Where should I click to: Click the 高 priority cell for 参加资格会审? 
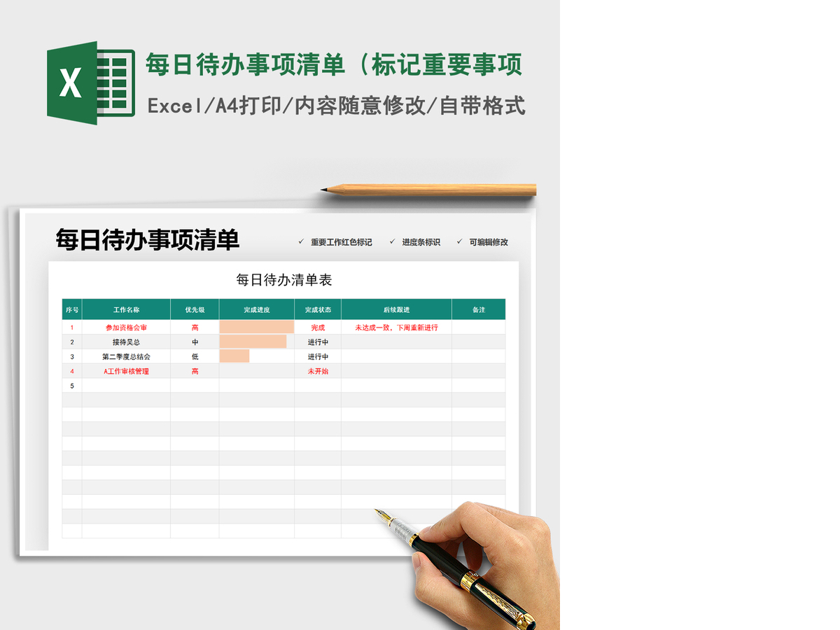(195, 328)
